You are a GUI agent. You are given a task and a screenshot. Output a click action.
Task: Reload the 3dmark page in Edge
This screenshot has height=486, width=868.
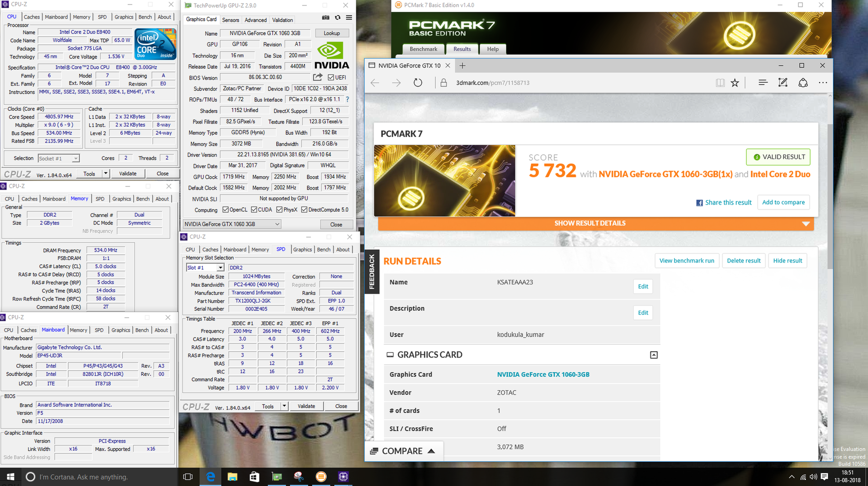(418, 83)
